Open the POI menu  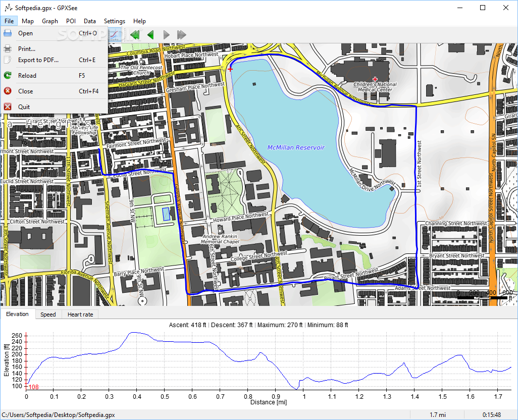[71, 21]
